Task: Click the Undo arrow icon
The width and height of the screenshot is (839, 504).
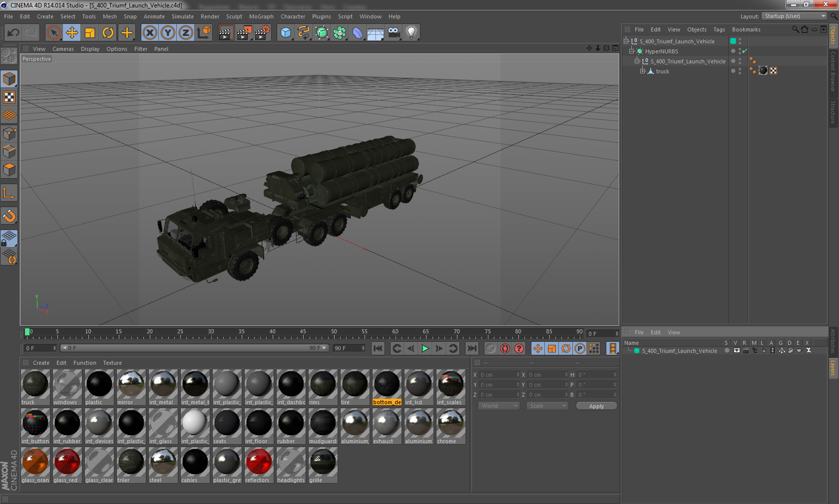Action: 13,33
